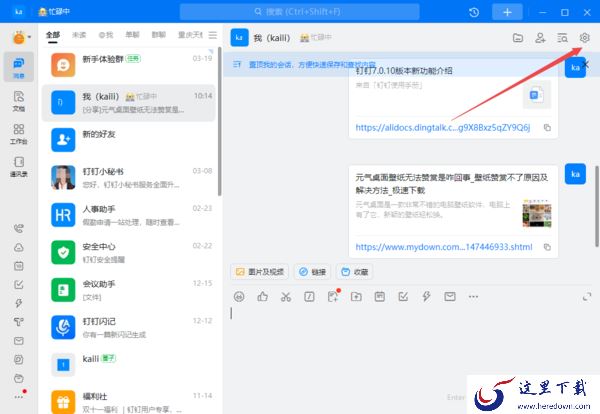Open the alidocs.dingtalk link
Screen dimensions: 600x414
[x=443, y=128]
